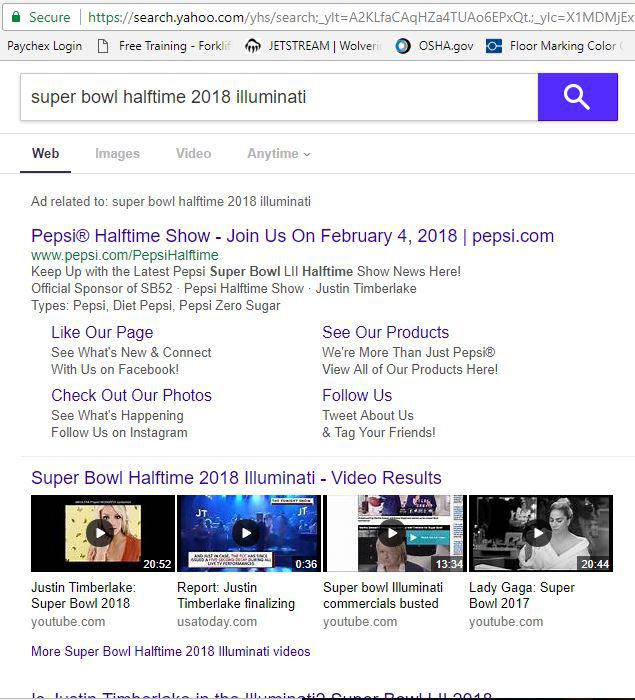Switch to the Images tab
The height and width of the screenshot is (700, 635).
pos(117,154)
